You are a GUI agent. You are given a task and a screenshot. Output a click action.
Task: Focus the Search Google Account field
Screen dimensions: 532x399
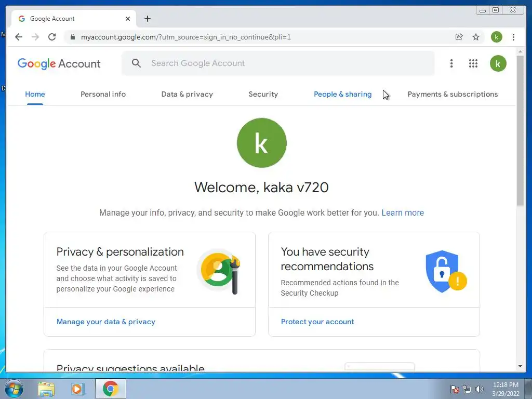(278, 63)
